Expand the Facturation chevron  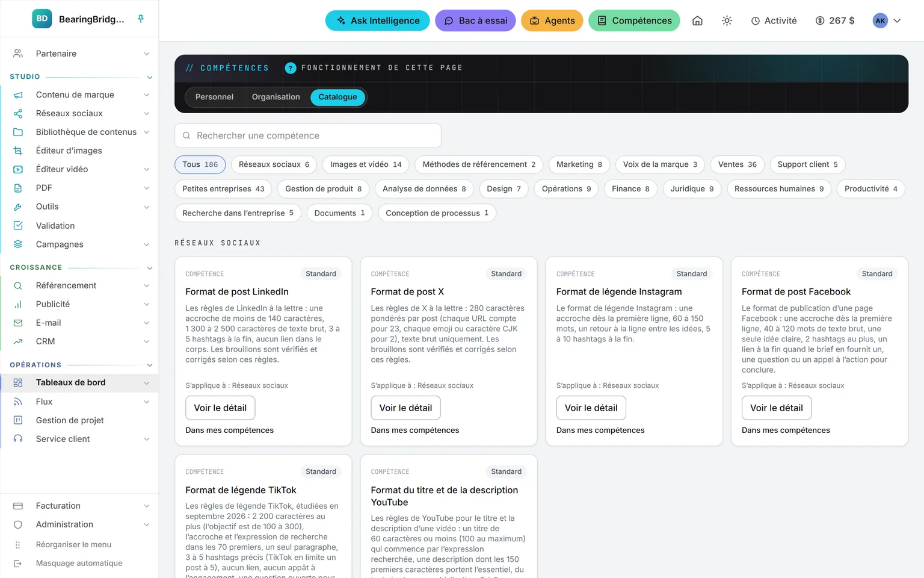(147, 506)
